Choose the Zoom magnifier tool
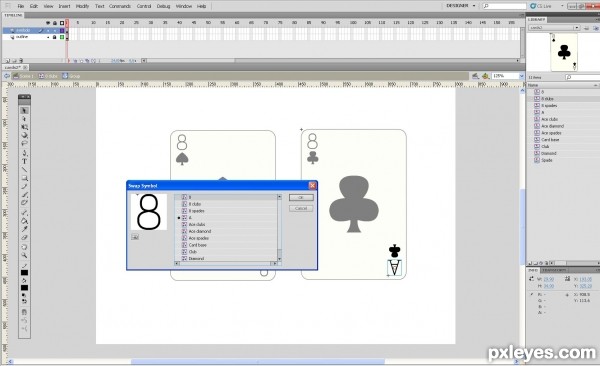This screenshot has width=600, height=366. pos(24,255)
